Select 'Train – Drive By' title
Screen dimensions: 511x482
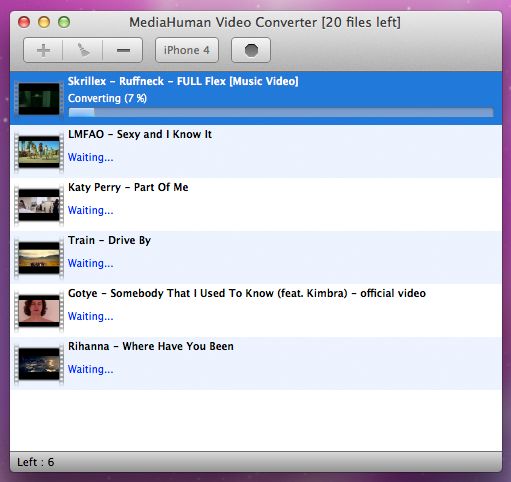click(109, 240)
